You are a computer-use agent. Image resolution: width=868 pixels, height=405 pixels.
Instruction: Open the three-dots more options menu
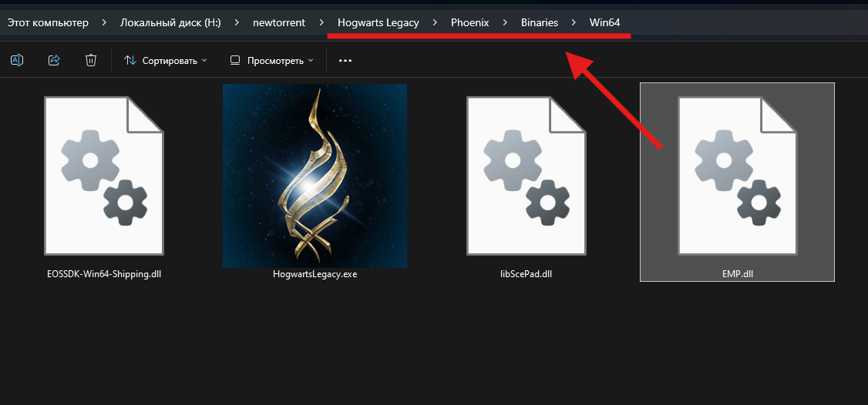click(345, 60)
